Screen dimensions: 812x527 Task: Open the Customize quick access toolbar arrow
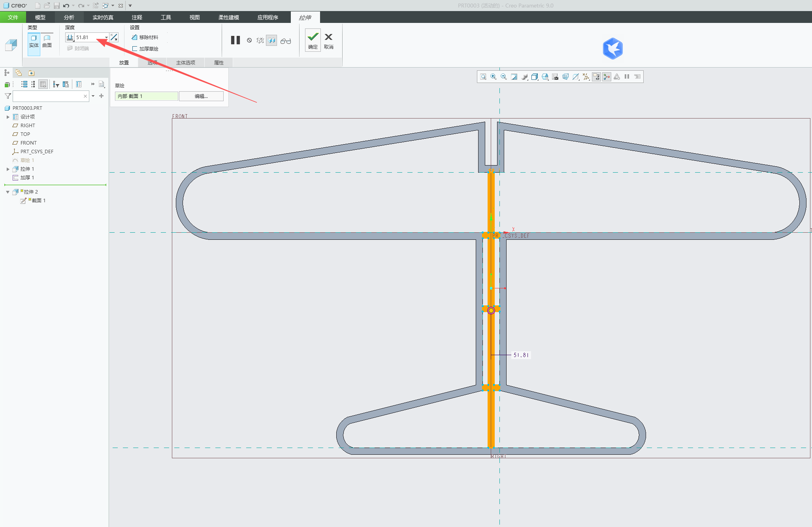130,6
